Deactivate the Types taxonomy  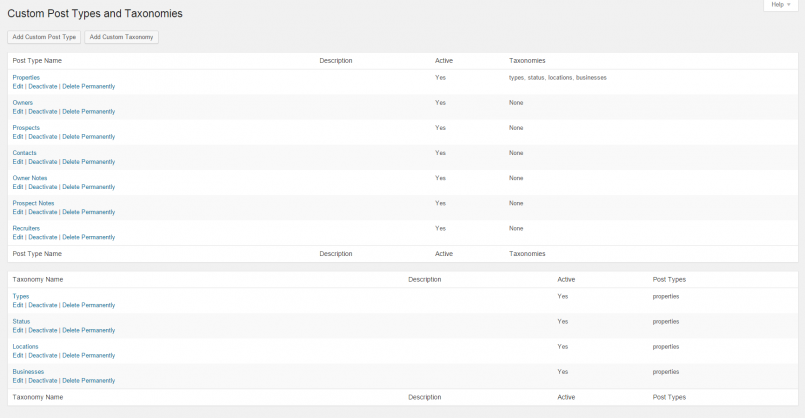43,305
